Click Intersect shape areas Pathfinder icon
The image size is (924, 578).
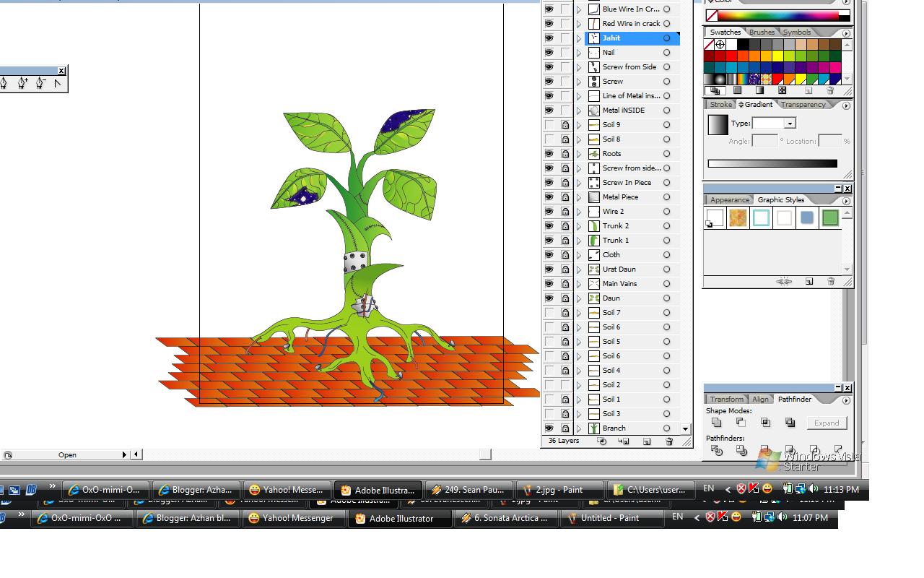click(765, 423)
